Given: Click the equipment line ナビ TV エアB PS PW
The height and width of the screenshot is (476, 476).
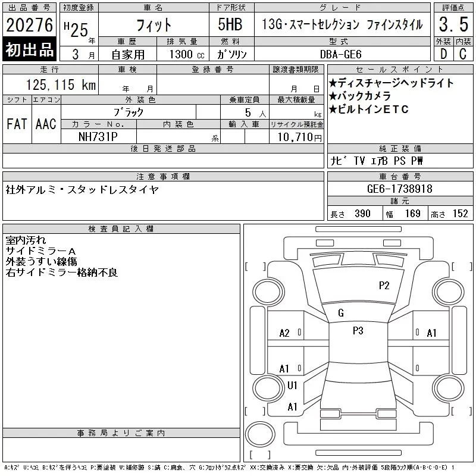Looking at the screenshot, I should (376, 161).
